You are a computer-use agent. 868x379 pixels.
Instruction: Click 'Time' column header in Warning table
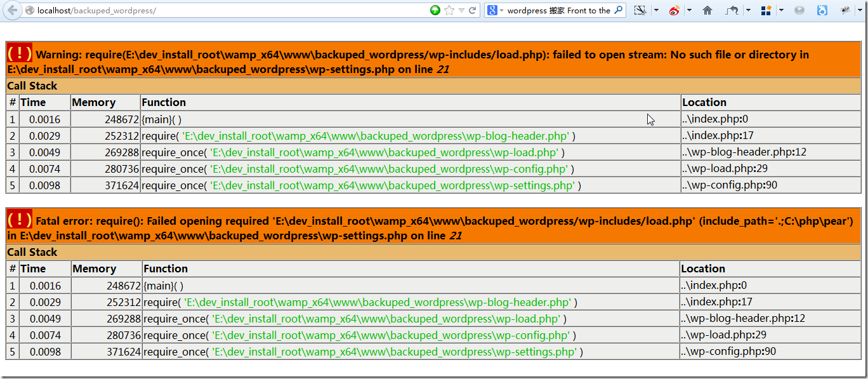coord(33,102)
